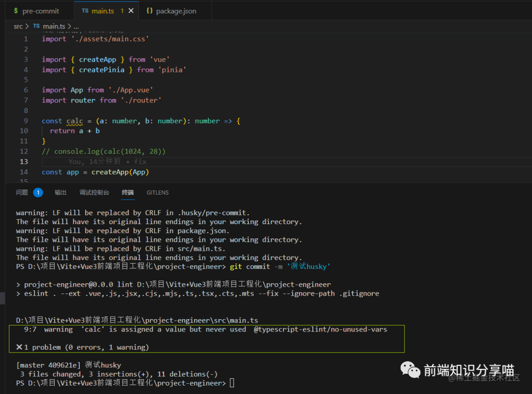The image size is (532, 394).
Task: Click line number 13 in the gutter
Action: [24, 162]
